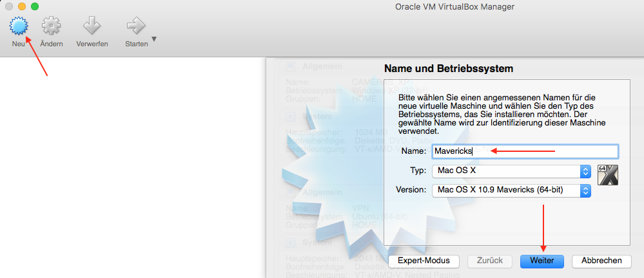Close the VirtualBox Manager window

(x=9, y=6)
